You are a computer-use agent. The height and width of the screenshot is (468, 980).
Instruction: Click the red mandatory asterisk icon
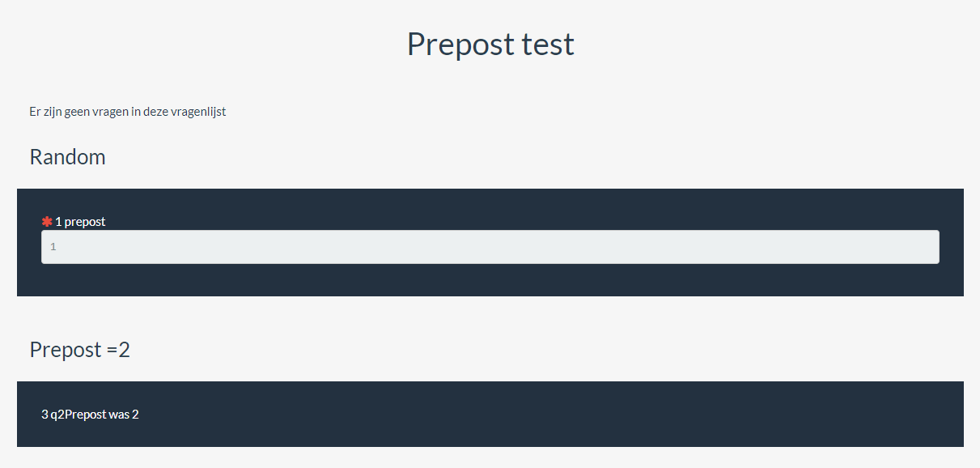(47, 221)
